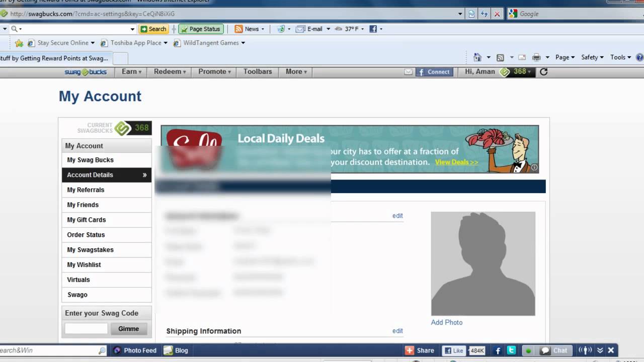Viewport: 644px width, 362px height.
Task: Open the Toshiba App Place favorite
Action: point(134,43)
